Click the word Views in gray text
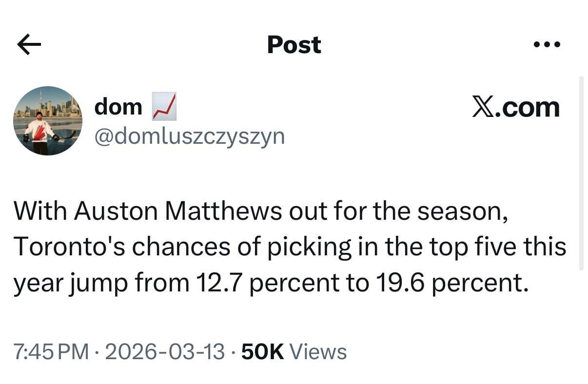Image resolution: width=588 pixels, height=384 pixels. (317, 350)
